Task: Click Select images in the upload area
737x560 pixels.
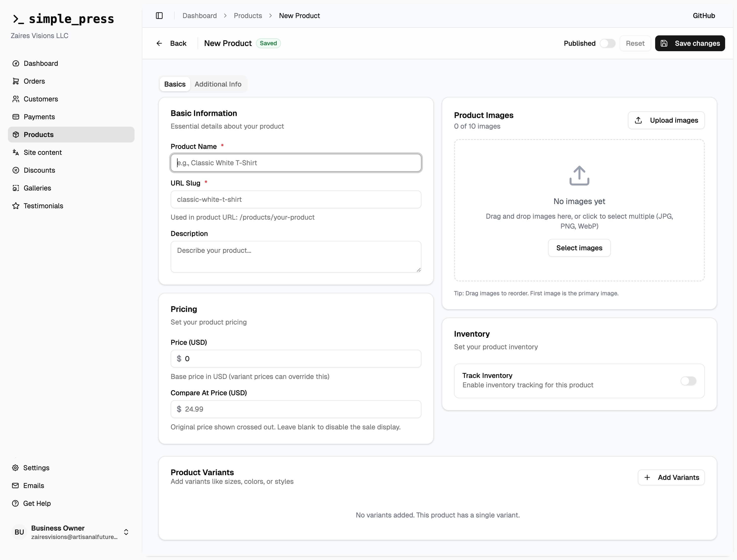Action: 579,248
